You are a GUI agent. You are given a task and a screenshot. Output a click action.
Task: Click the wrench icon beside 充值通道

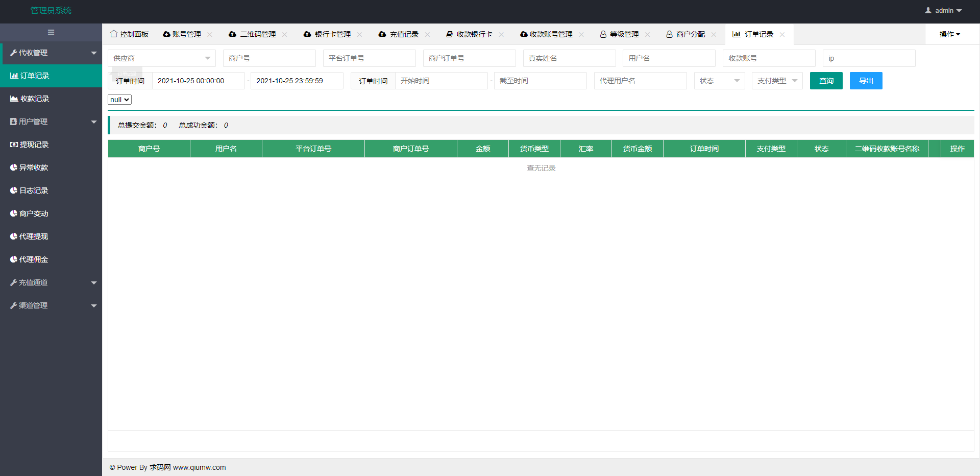tap(14, 282)
